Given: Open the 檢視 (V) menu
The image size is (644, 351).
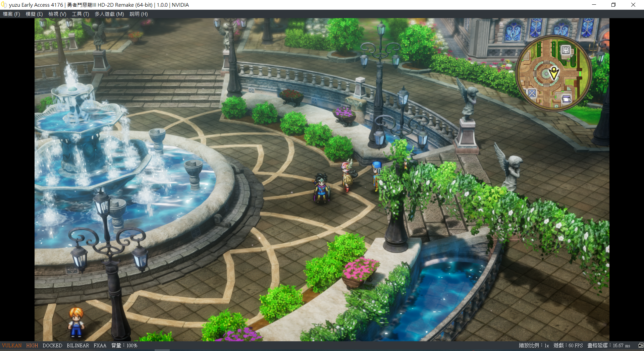Looking at the screenshot, I should (x=57, y=14).
